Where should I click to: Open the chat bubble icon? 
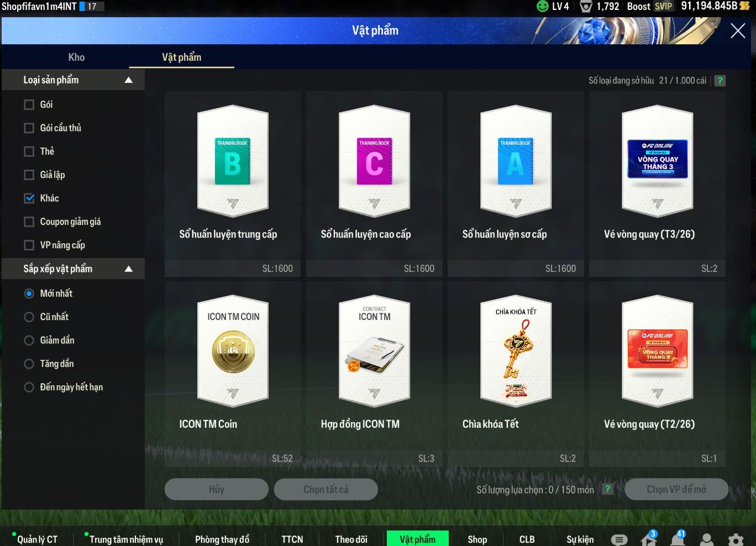[619, 539]
